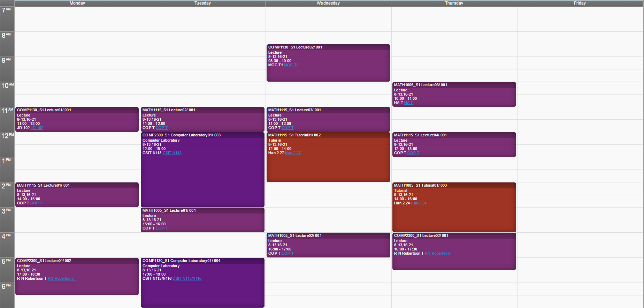Select the MATH1115_S1 Lecture01/001 event title
Image resolution: width=644 pixels, height=308 pixels.
(x=43, y=186)
